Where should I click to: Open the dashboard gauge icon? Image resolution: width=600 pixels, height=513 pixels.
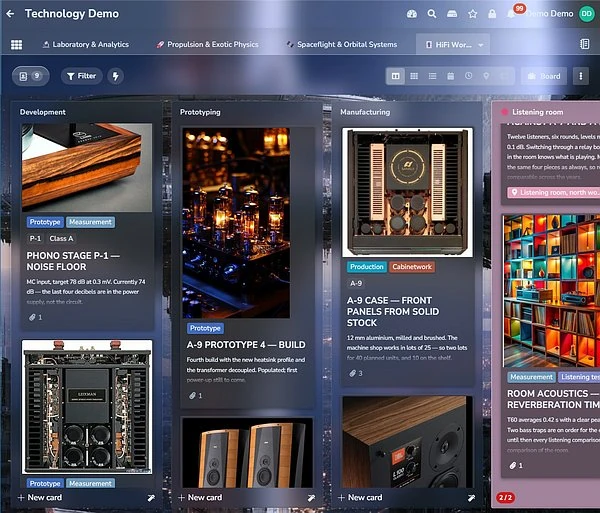pos(412,14)
